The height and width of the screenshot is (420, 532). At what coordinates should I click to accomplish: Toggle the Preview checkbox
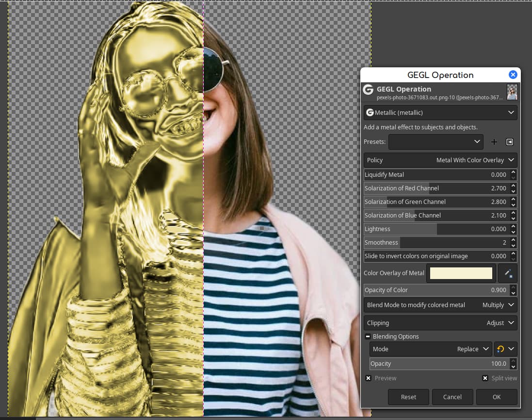coord(369,378)
